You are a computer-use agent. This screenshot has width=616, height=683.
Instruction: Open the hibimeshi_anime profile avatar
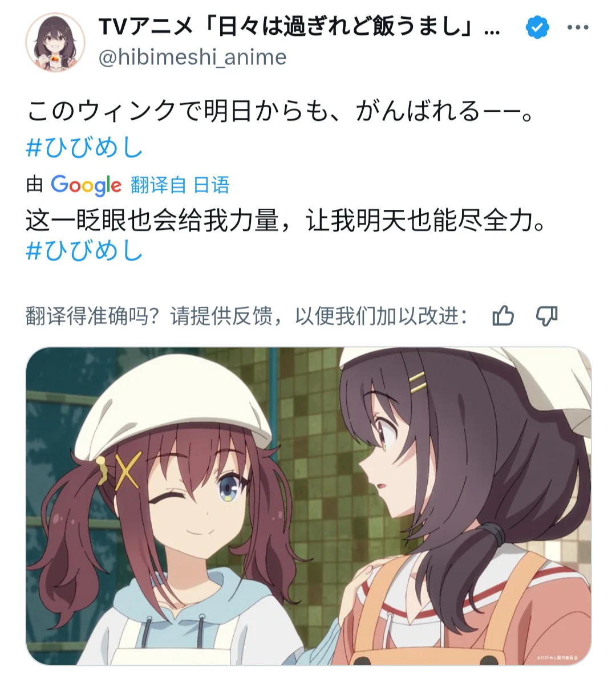(x=55, y=42)
